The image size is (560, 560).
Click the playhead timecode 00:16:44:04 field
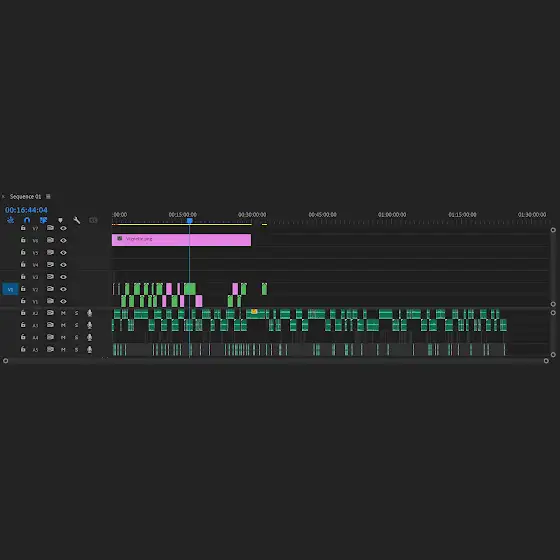26,210
